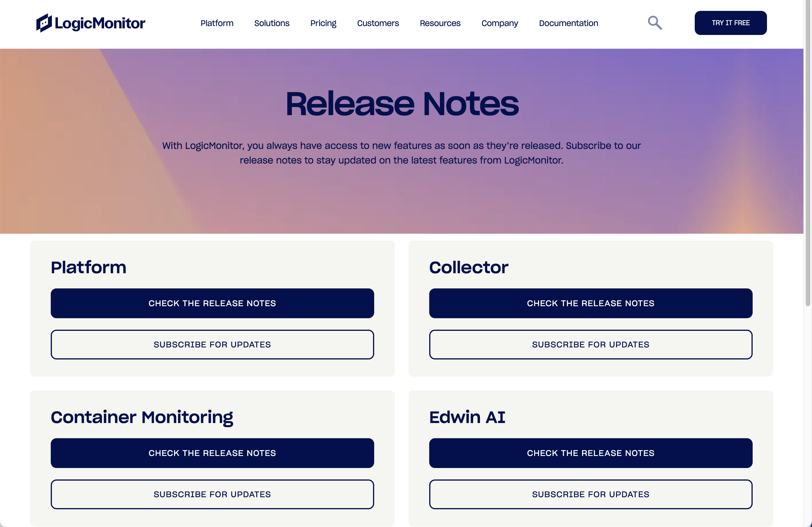Subscribe for Edwin AI updates
The image size is (812, 527).
[591, 494]
